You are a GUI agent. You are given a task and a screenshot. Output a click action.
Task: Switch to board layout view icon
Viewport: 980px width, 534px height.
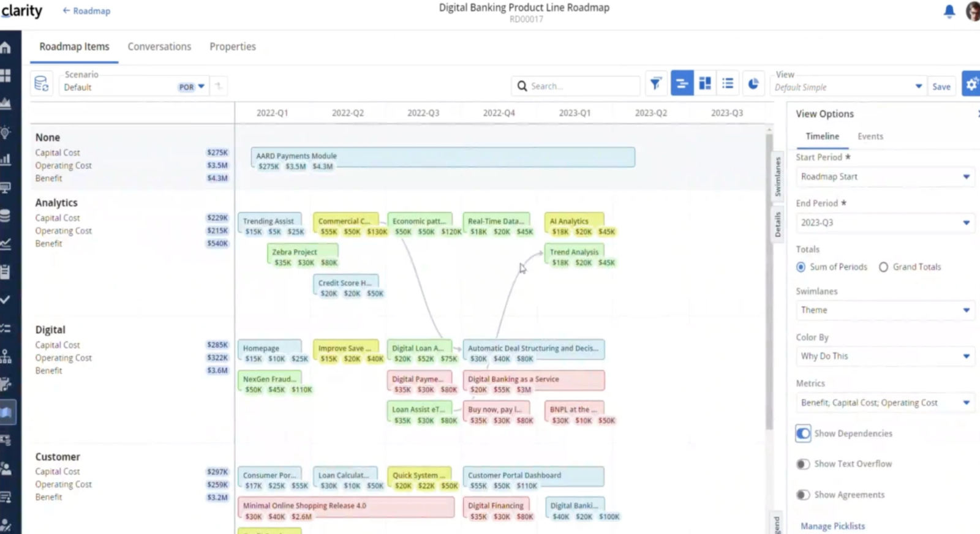(705, 83)
